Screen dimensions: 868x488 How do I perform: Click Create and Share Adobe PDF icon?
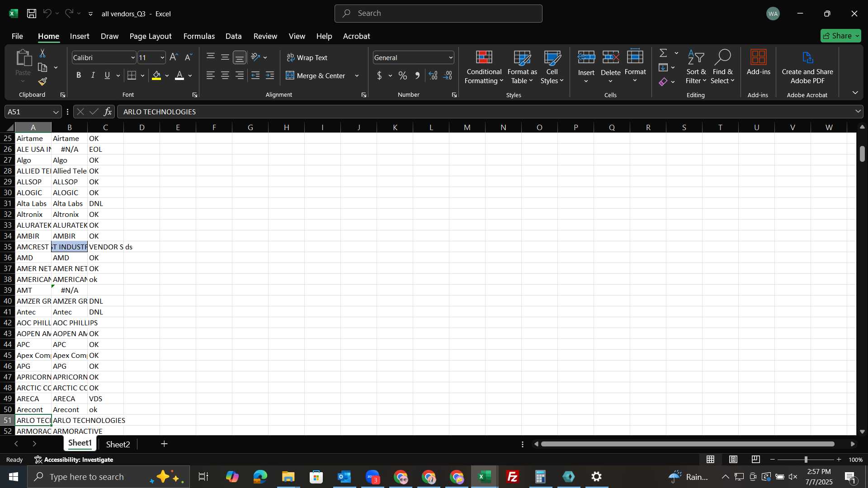pos(807,67)
